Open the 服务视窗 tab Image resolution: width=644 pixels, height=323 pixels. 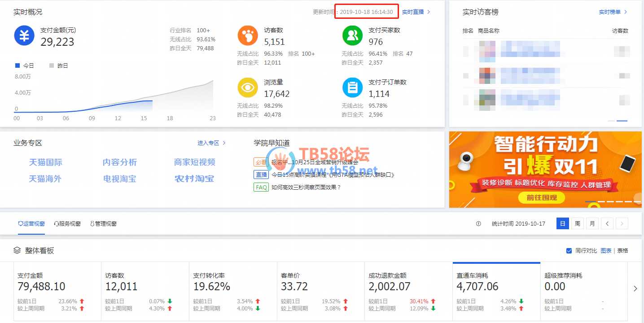[x=67, y=223]
